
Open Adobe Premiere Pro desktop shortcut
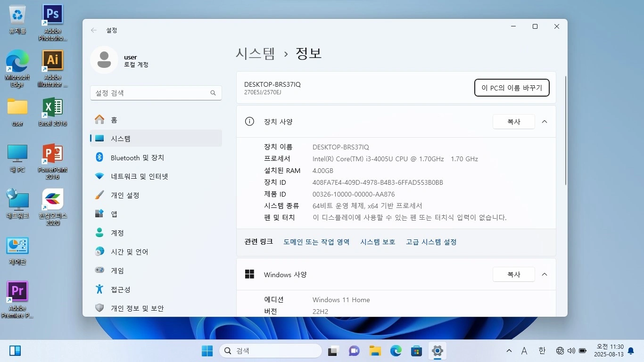[x=17, y=300]
